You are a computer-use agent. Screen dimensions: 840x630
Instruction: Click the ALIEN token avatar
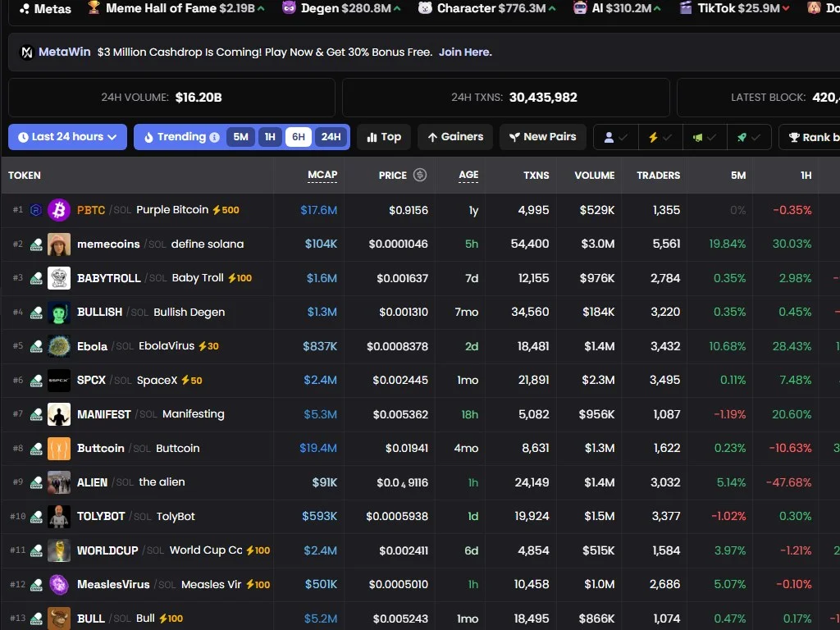coord(59,482)
